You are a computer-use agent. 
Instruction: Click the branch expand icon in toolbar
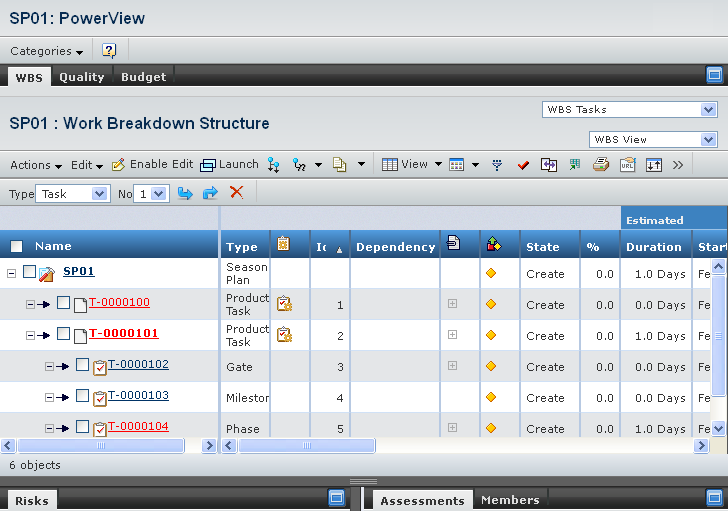click(299, 165)
